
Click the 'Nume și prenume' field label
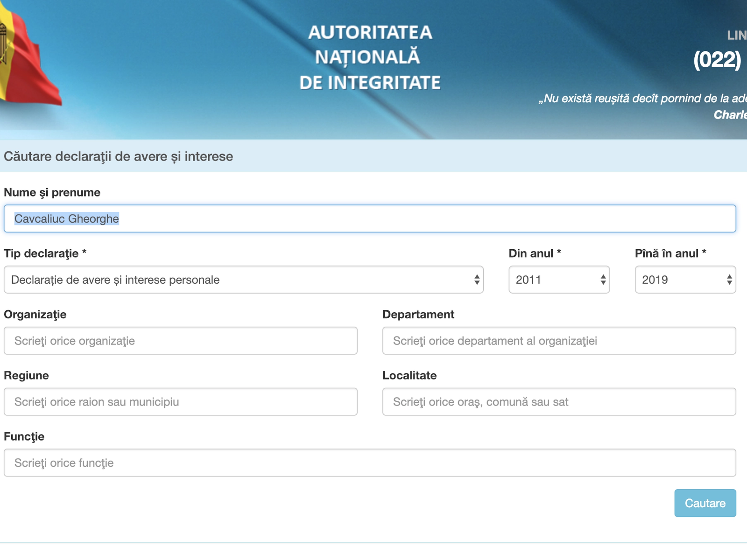(52, 192)
